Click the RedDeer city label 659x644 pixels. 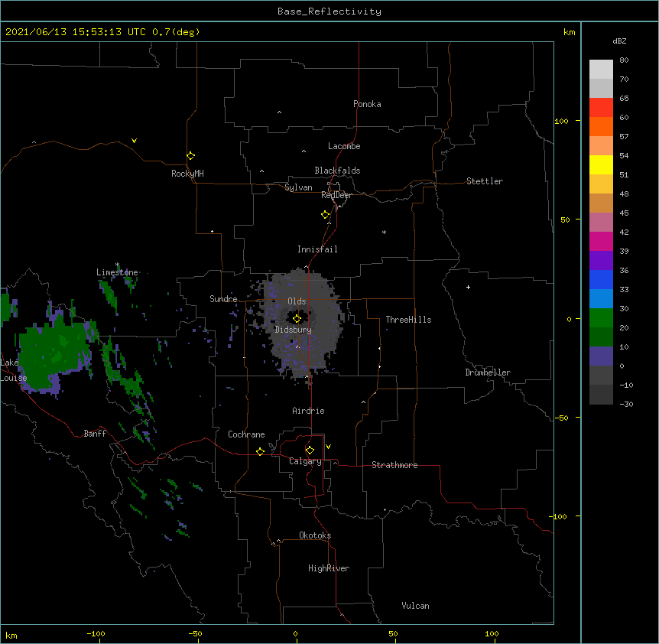pos(336,195)
